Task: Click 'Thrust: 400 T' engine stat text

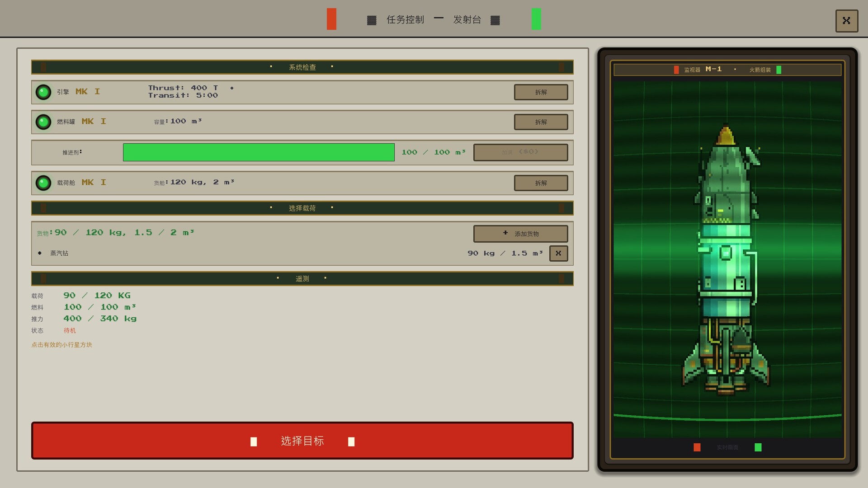Action: tap(183, 88)
